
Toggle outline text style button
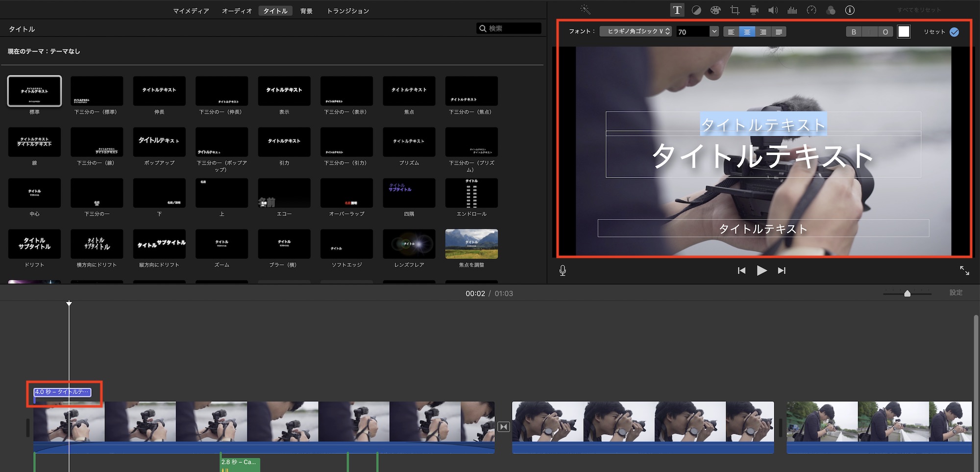885,32
